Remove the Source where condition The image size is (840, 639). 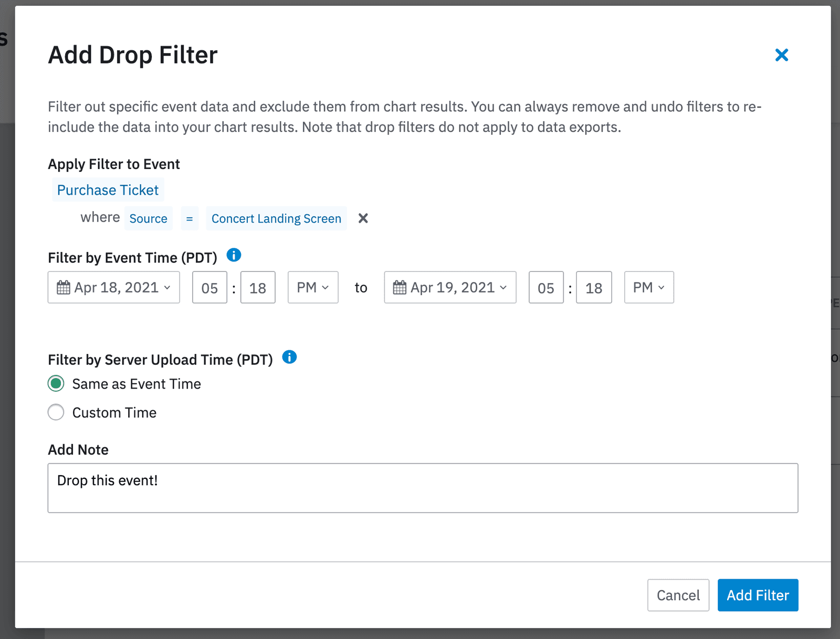[363, 218]
